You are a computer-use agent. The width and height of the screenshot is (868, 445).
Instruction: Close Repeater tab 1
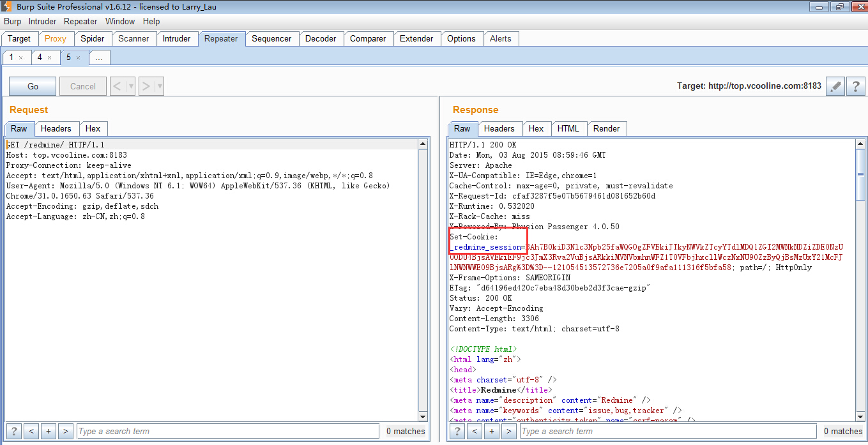point(20,57)
